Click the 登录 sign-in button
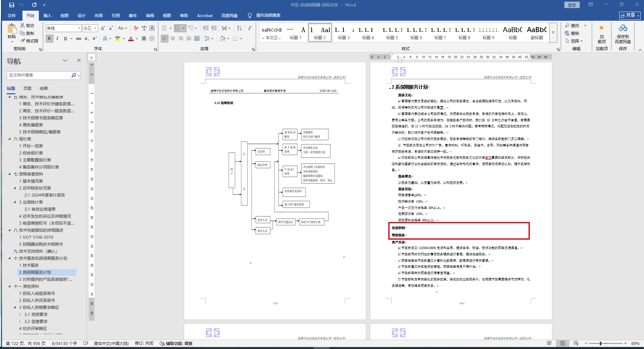 (572, 5)
